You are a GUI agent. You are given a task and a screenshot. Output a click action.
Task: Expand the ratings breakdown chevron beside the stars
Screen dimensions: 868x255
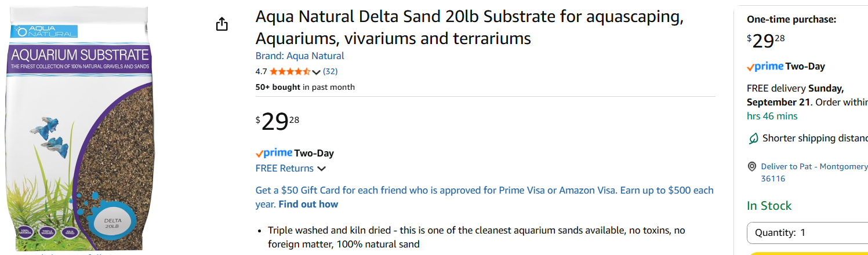[x=316, y=72]
